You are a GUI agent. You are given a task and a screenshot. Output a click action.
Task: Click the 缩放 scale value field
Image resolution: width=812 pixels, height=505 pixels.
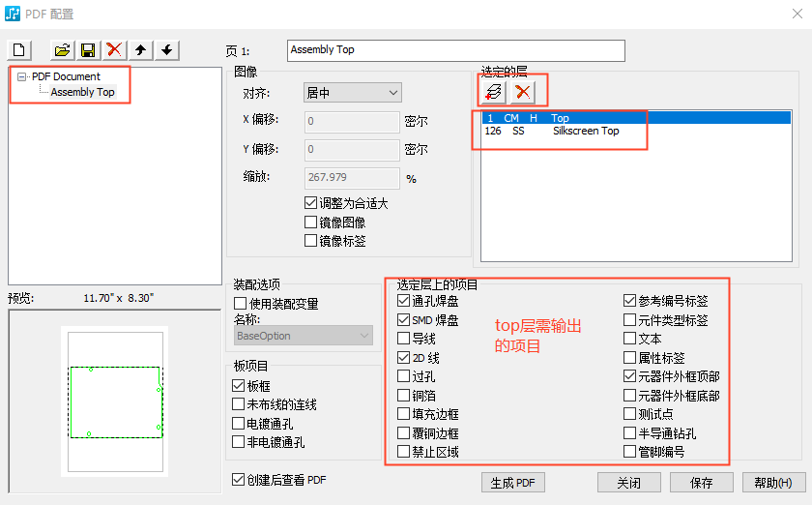(x=352, y=177)
